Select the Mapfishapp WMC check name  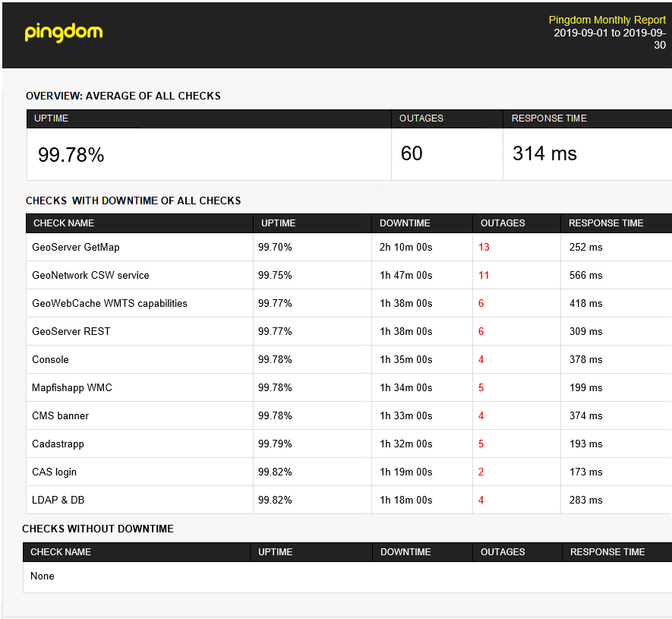click(x=72, y=387)
